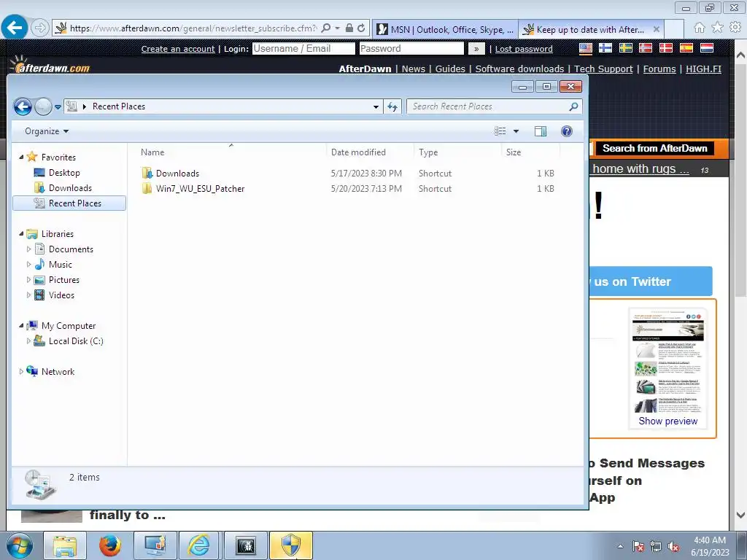747x560 pixels.
Task: Switch to Internet Explorer taskbar icon
Action: [x=198, y=545]
